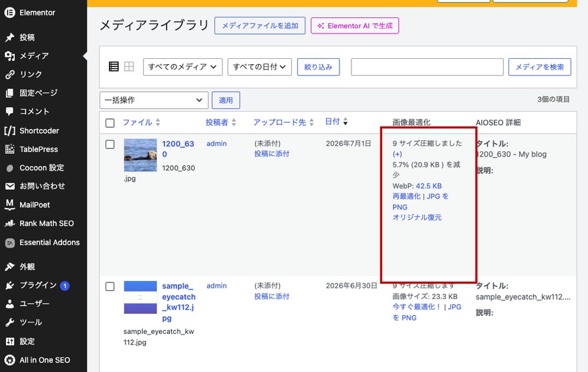This screenshot has height=372, width=588.
Task: Click 投稿に添付 in the 1200_630 row
Action: click(x=272, y=153)
